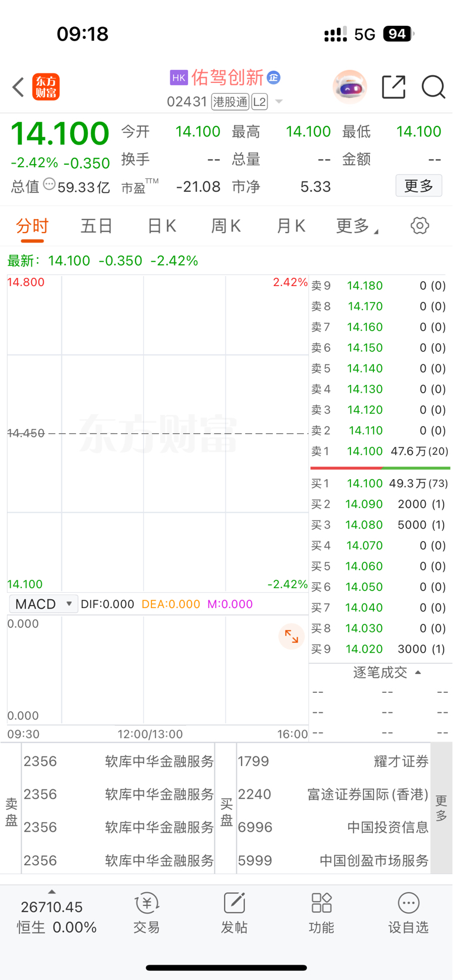
Task: Open the MACD indicator dropdown
Action: pyautogui.click(x=44, y=604)
